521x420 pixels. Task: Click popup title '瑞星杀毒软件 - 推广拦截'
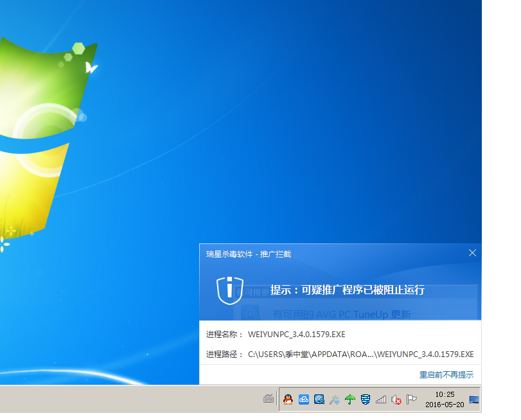[249, 254]
